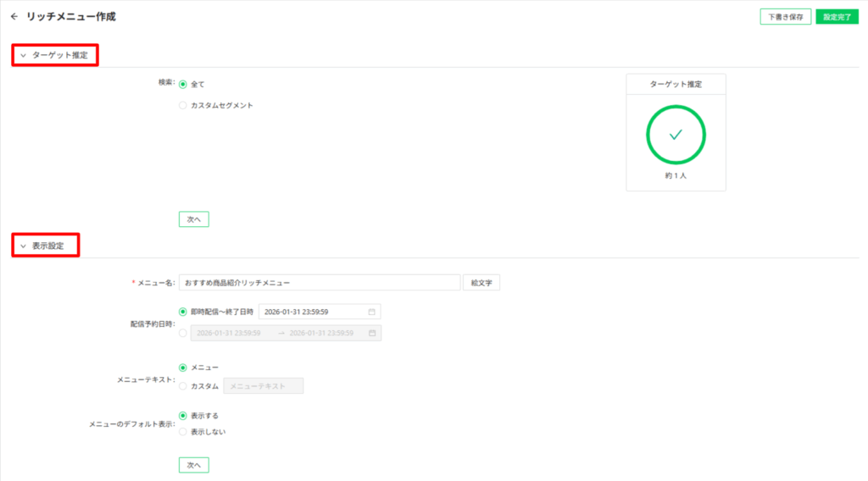Click the calendar icon in the end date field

(371, 312)
